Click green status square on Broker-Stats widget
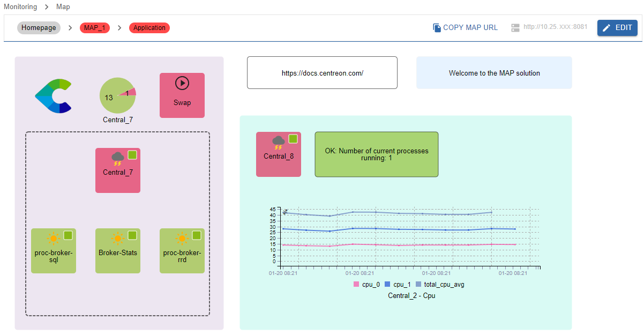 132,235
